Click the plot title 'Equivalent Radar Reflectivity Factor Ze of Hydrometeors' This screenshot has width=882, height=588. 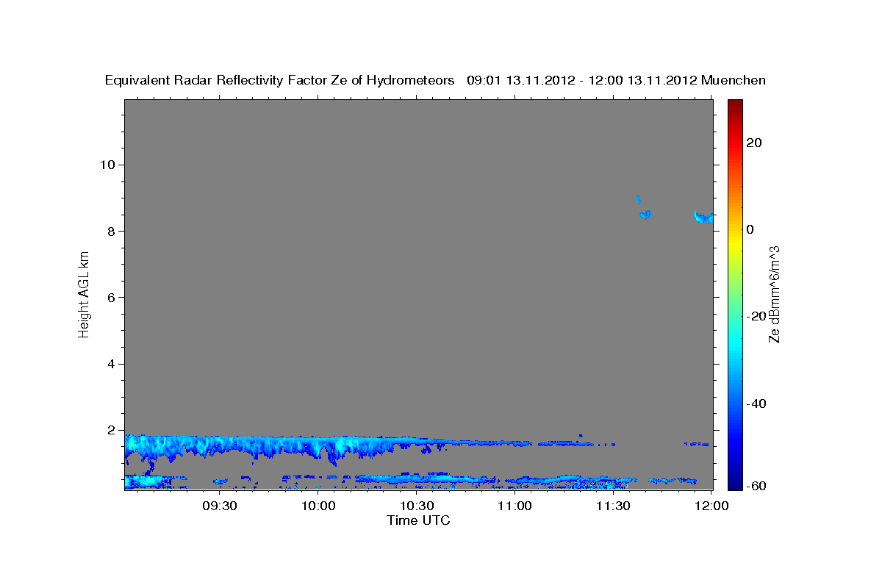tap(279, 81)
